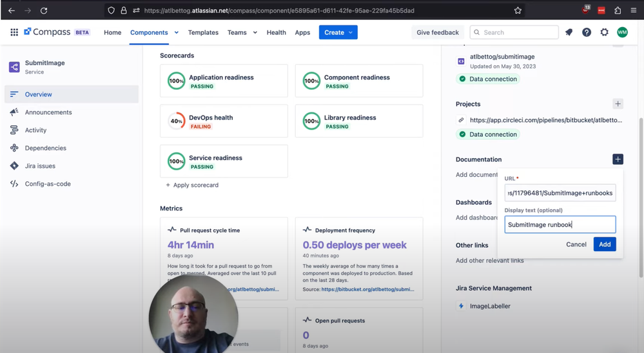Screen dimensions: 644x353
Task: Open the CircleCI pipelines project link
Action: (x=546, y=120)
